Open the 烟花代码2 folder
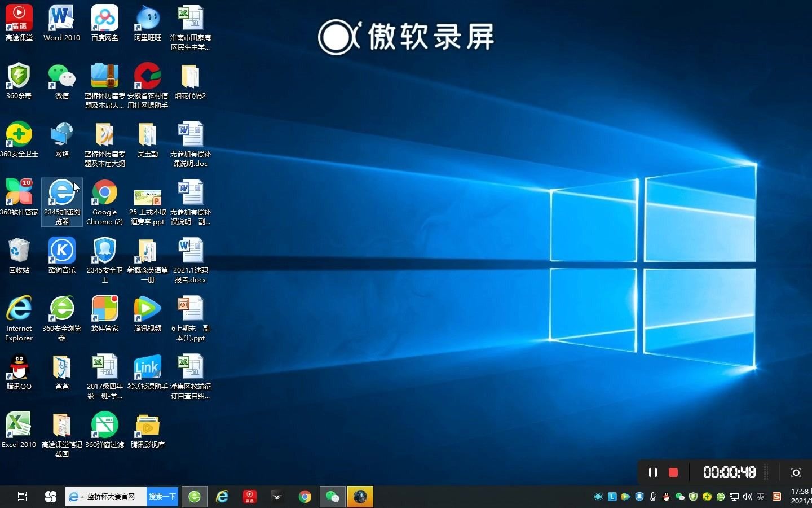The image size is (812, 508). (191, 81)
